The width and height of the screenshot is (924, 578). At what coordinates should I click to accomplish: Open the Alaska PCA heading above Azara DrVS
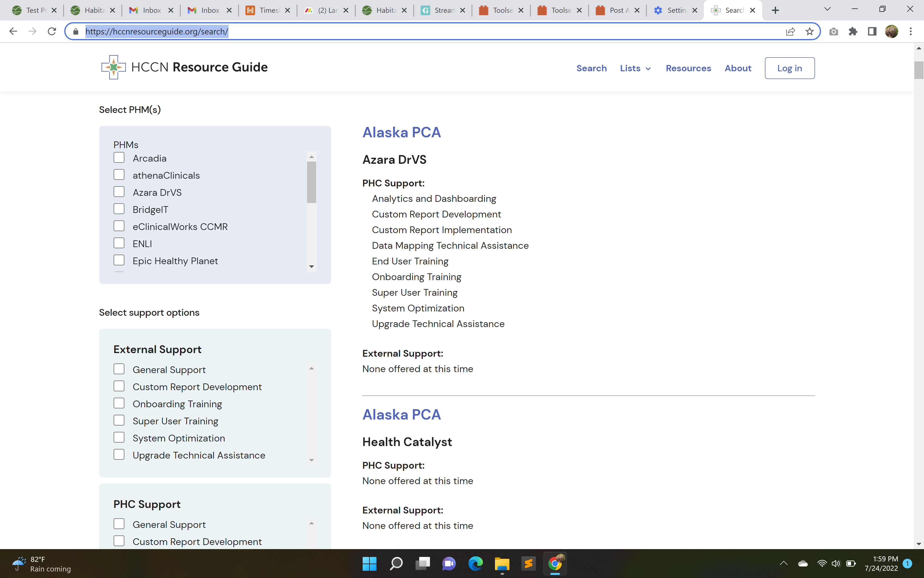pyautogui.click(x=402, y=132)
